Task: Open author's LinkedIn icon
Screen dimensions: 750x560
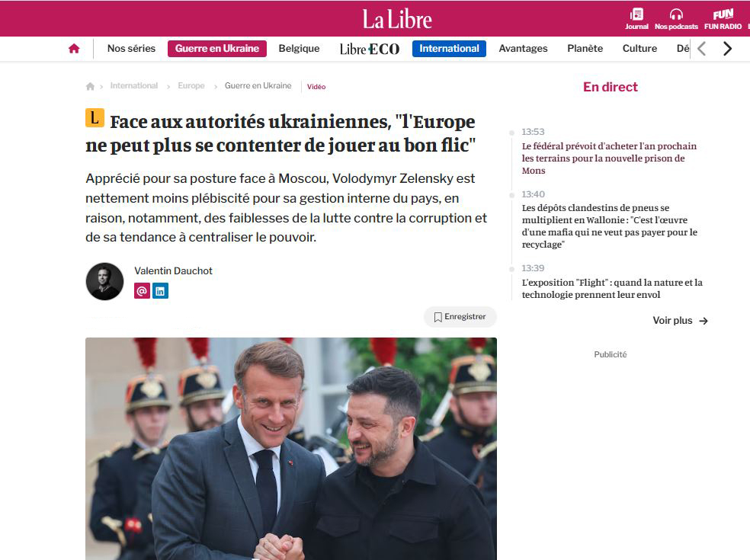Action: (x=160, y=291)
